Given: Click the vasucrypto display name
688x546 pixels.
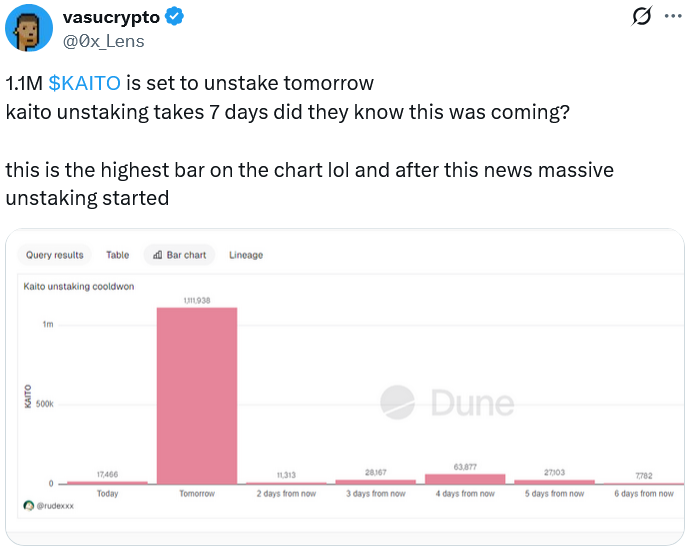Looking at the screenshot, I should point(110,18).
